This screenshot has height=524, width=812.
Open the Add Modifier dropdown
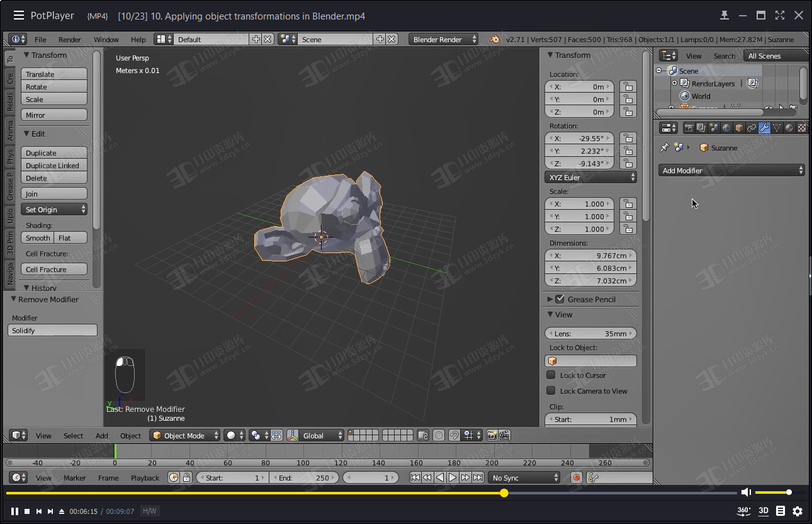coord(731,170)
